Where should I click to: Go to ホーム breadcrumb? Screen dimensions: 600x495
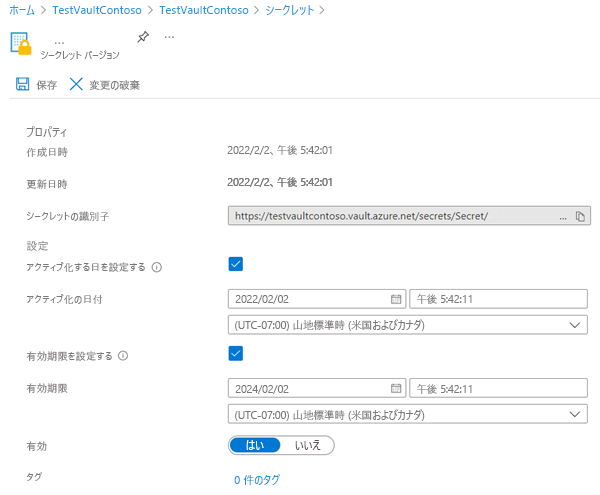point(22,10)
